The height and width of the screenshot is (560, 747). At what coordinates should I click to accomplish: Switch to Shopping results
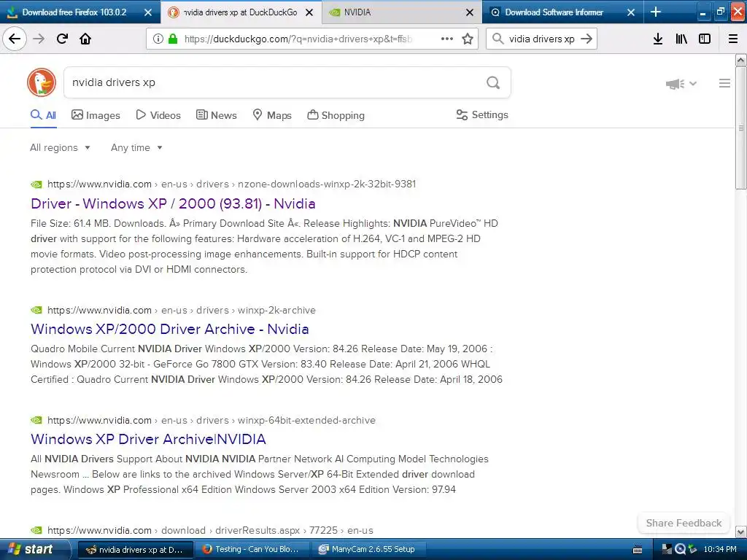336,115
